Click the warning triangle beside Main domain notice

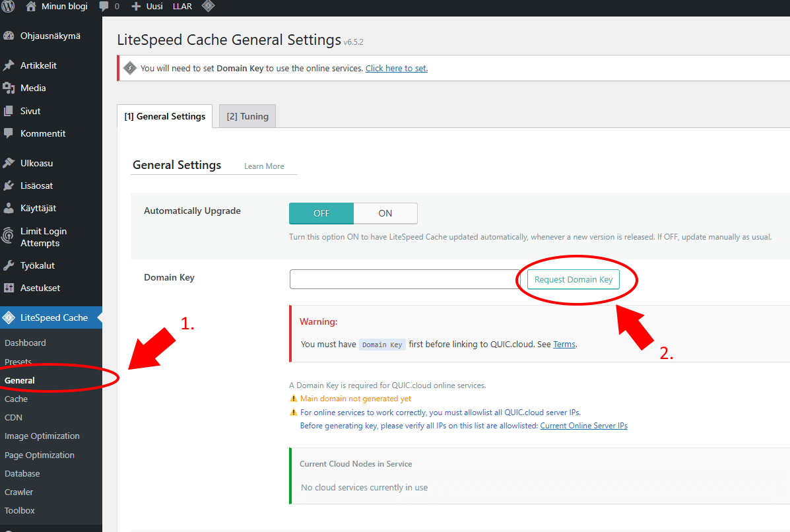click(x=293, y=399)
